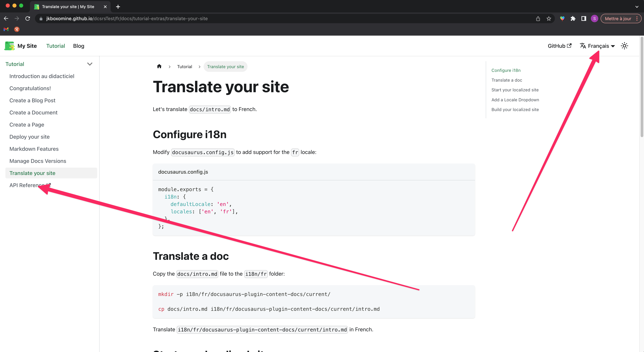Click the locales: ['en', 'fr'] code line
Image resolution: width=644 pixels, height=352 pixels.
204,212
